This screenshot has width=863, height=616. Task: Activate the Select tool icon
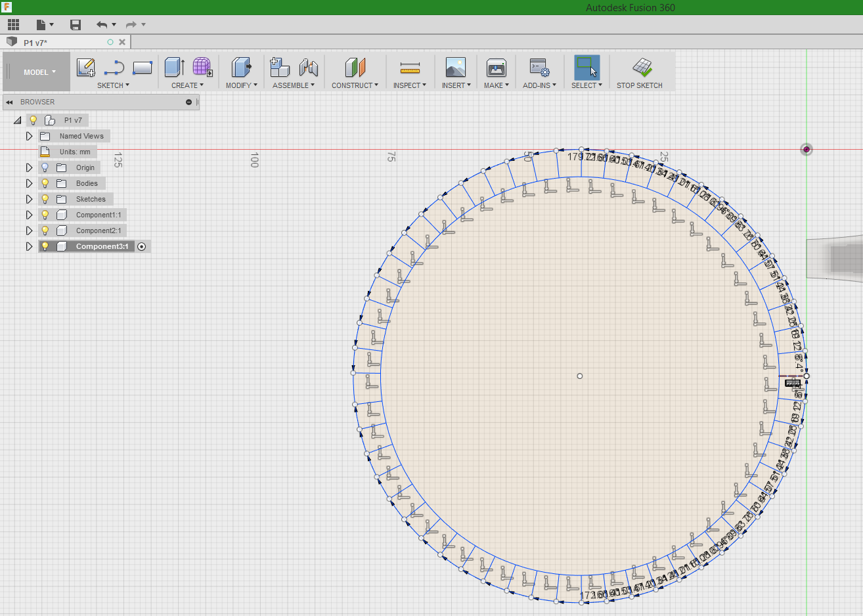click(x=586, y=67)
